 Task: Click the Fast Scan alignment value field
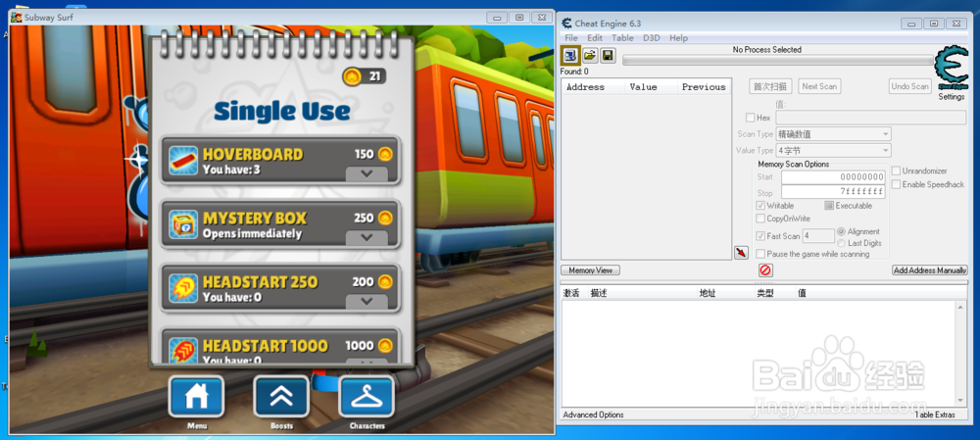(818, 235)
